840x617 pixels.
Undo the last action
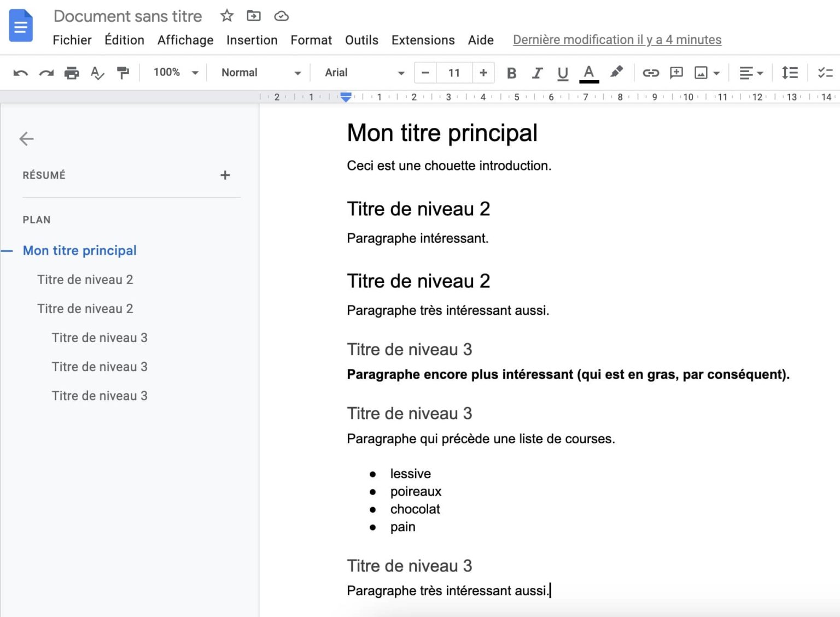(x=20, y=72)
